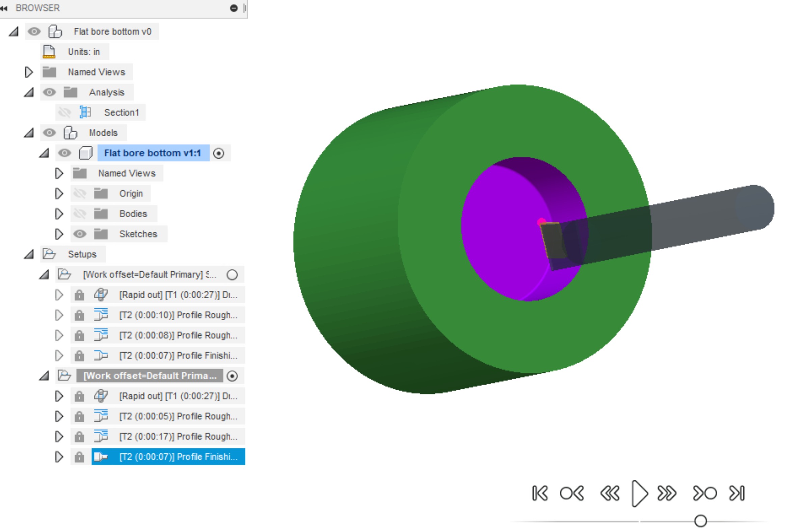Click the active radio button of the second setup
The height and width of the screenshot is (532, 798).
232,376
